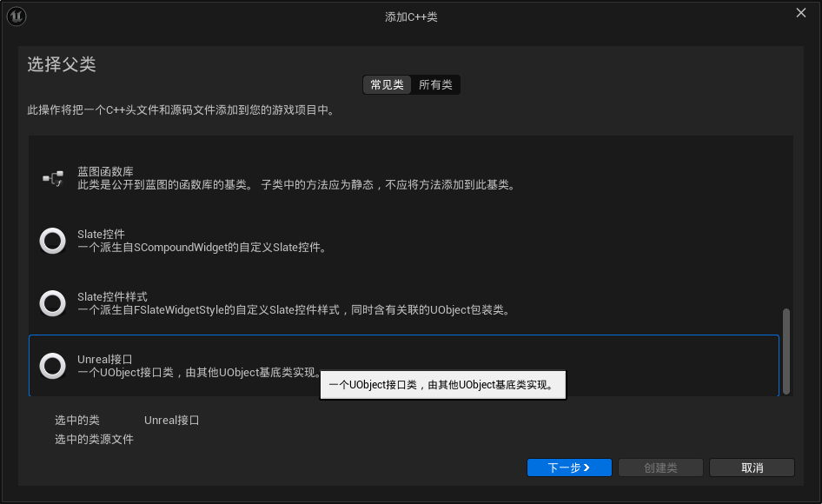
Task: Click the class list vertical scrollbar
Action: click(786, 351)
